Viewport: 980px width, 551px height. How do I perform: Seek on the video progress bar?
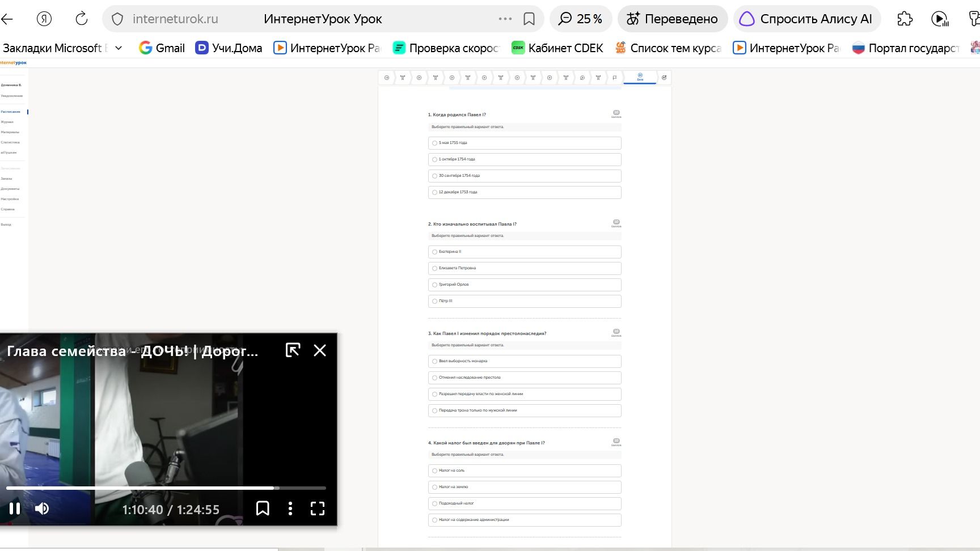pos(166,488)
